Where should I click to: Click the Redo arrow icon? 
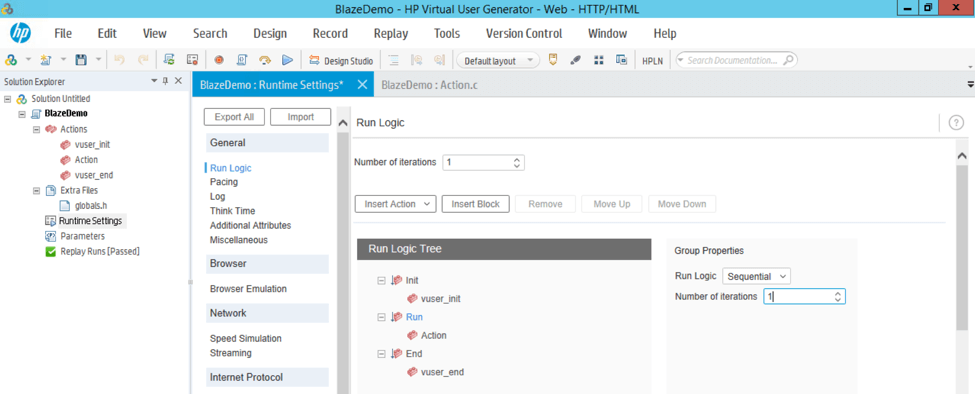(x=143, y=60)
